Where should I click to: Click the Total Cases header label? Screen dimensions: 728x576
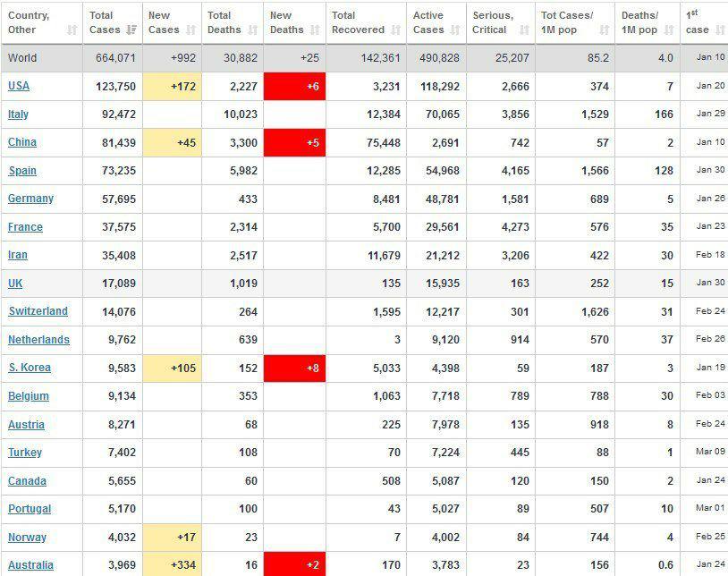click(x=105, y=22)
